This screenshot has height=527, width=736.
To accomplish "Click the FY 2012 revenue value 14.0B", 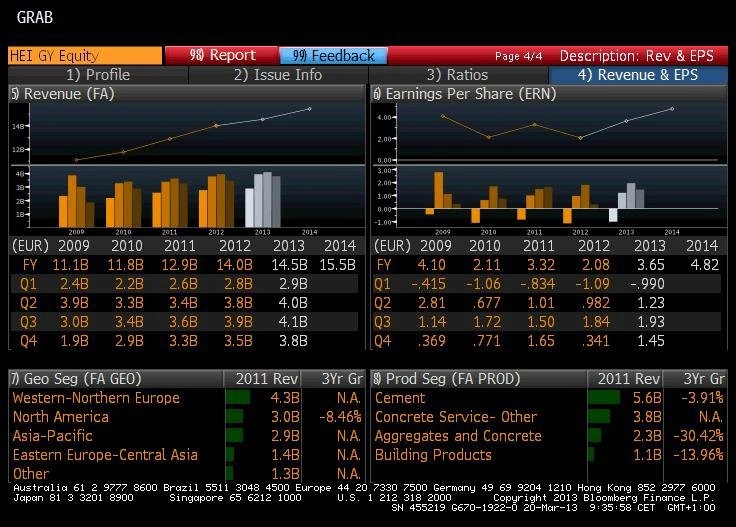I will click(234, 265).
